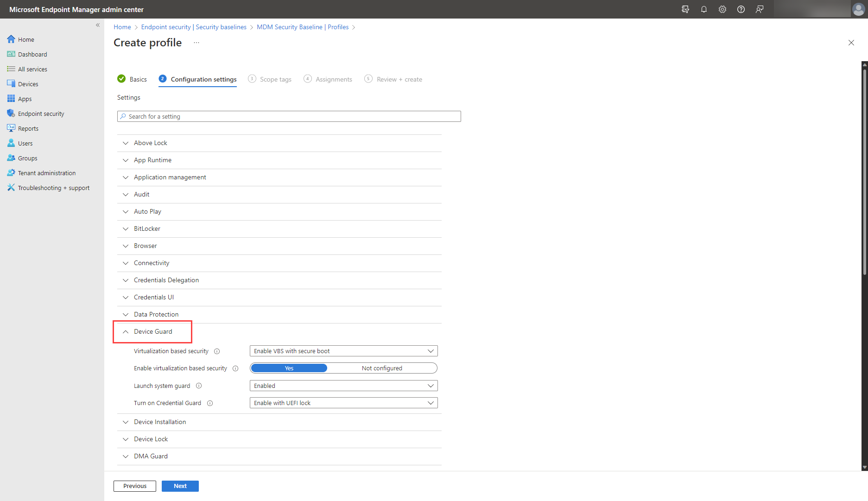The width and height of the screenshot is (868, 501).
Task: Expand the BitLocker section
Action: pos(279,228)
